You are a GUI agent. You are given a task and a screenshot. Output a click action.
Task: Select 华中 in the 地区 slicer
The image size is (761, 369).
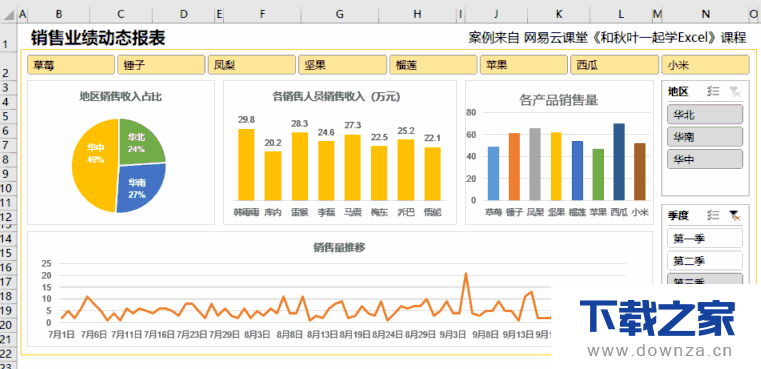pos(705,159)
